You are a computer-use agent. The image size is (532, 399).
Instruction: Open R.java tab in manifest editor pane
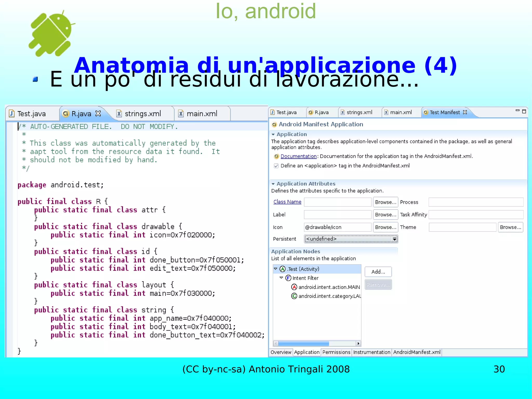point(321,112)
